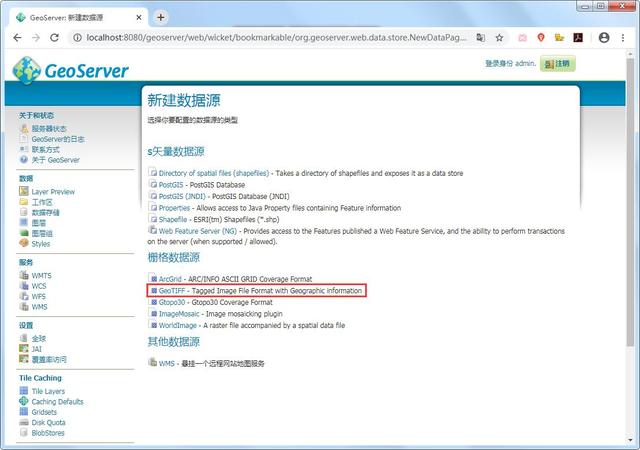Open 图层 in sidebar
This screenshot has height=450, width=640.
(x=39, y=223)
